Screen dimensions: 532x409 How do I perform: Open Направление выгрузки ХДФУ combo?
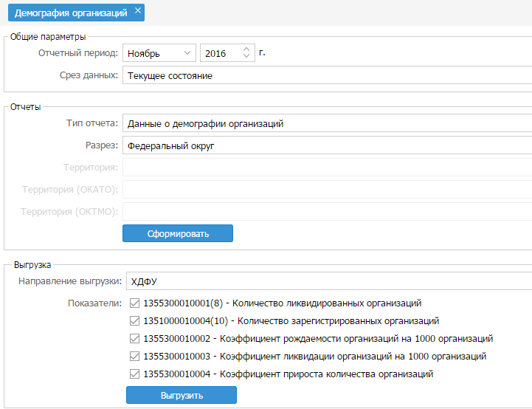(329, 281)
